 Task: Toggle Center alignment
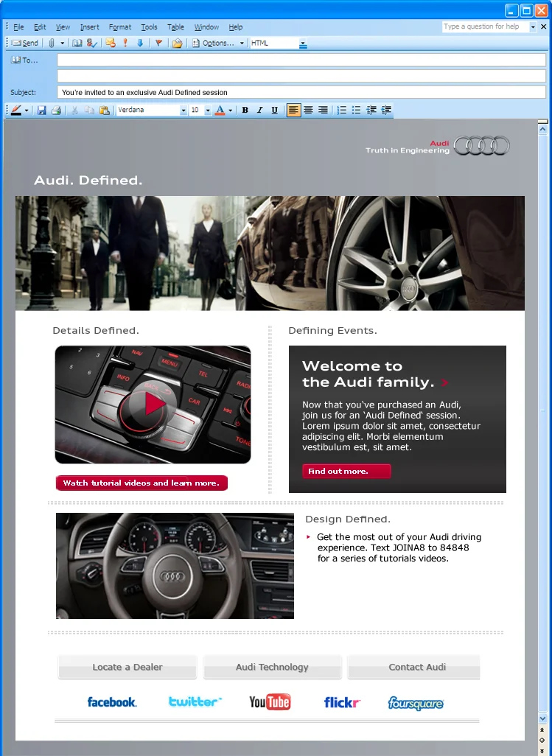[x=308, y=110]
